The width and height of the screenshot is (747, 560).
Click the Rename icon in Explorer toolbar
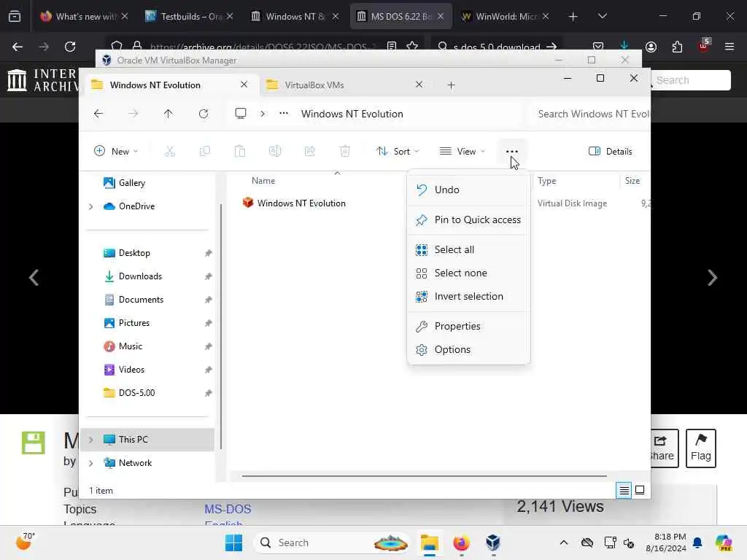(275, 152)
